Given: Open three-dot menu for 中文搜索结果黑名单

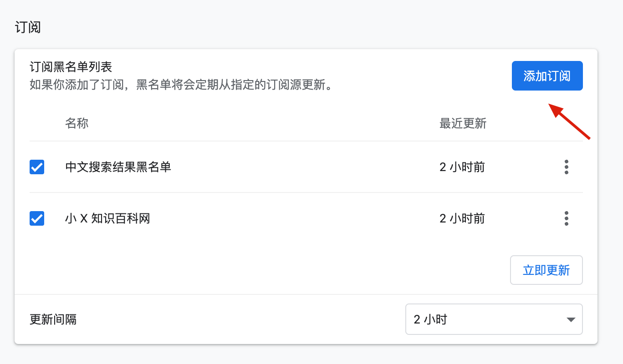Looking at the screenshot, I should pyautogui.click(x=566, y=167).
